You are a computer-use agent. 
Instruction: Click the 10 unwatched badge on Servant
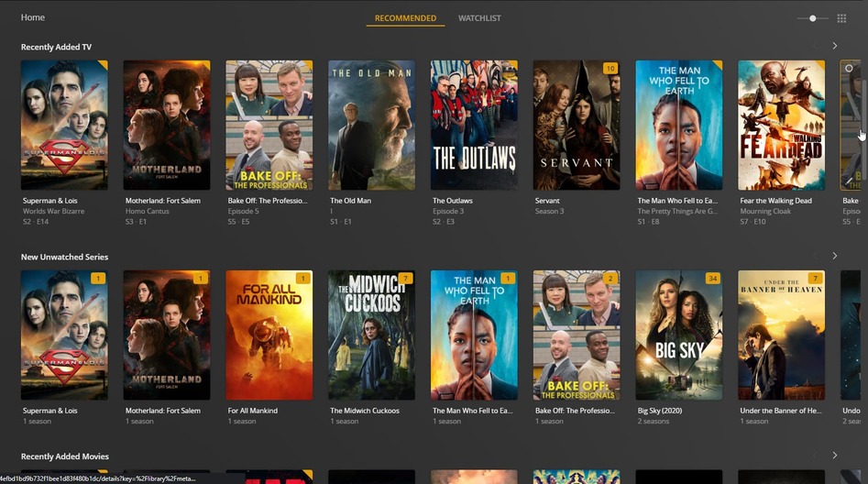point(610,69)
